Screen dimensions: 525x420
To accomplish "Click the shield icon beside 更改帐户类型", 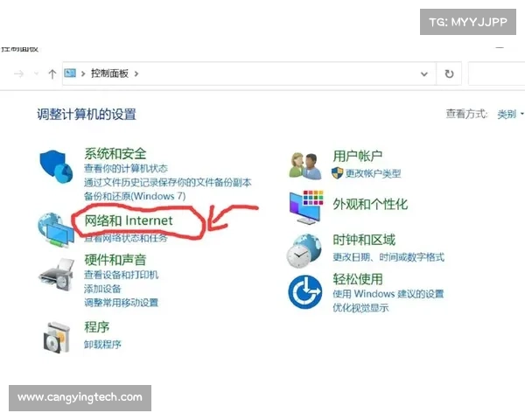I will 337,173.
